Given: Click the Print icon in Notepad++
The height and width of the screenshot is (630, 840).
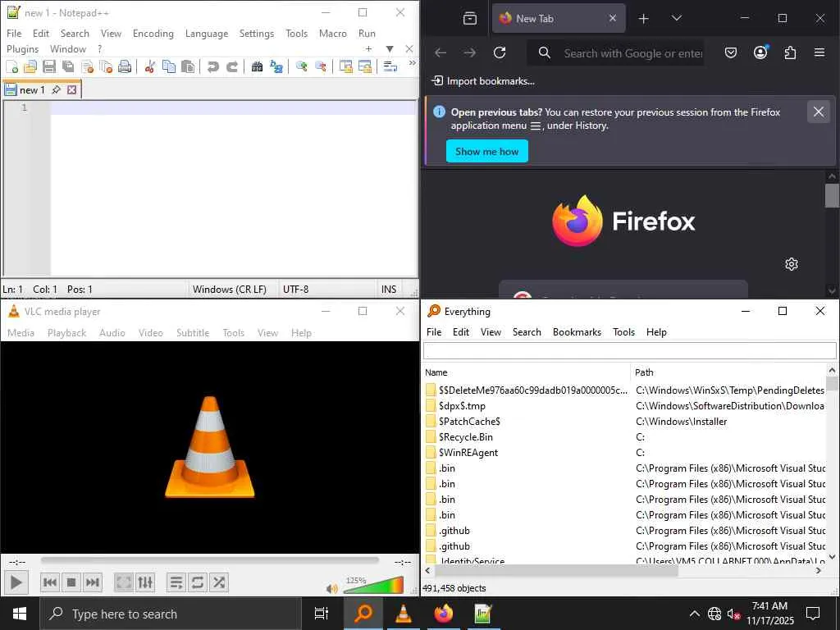Looking at the screenshot, I should 125,66.
